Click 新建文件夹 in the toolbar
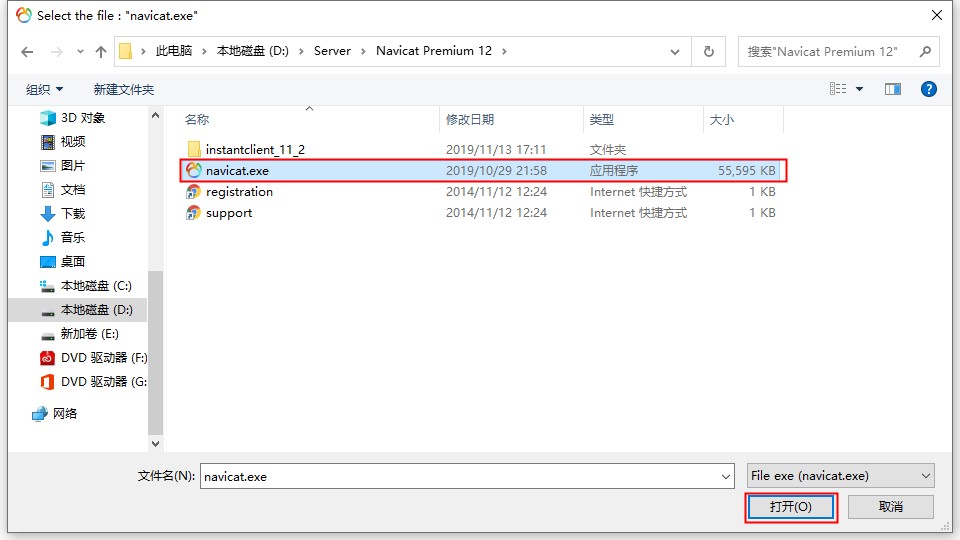The width and height of the screenshot is (960, 540). pyautogui.click(x=124, y=89)
